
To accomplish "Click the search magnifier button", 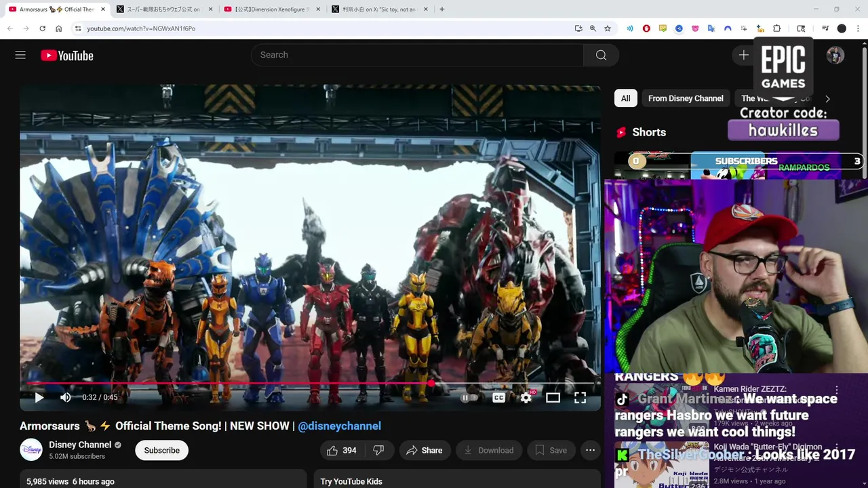I will pyautogui.click(x=601, y=55).
